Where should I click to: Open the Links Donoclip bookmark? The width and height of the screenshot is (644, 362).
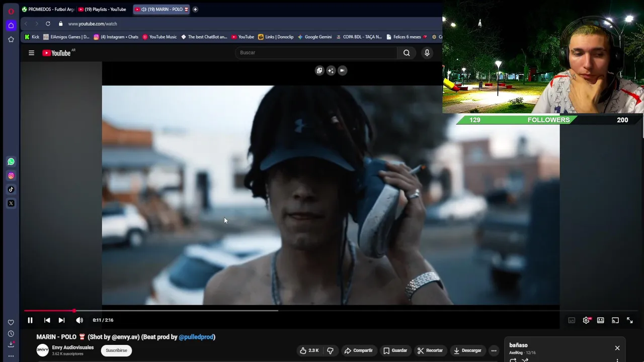[x=276, y=37]
